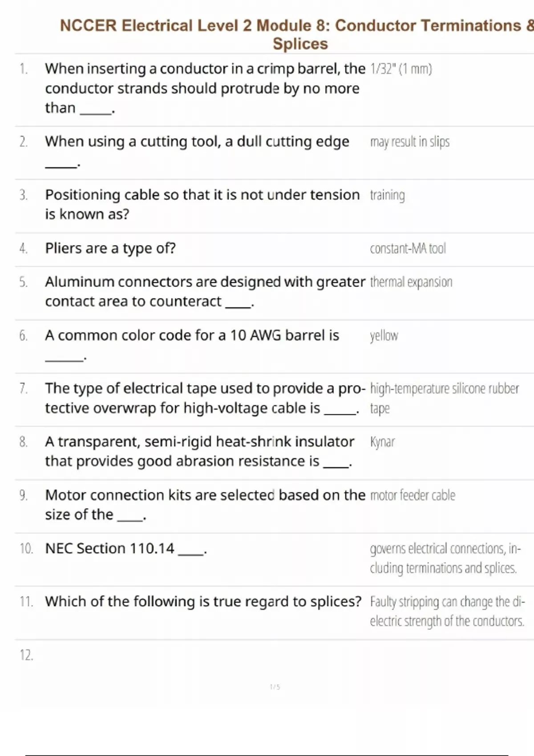
Task: Select the answer 'yellow'
Action: [x=384, y=335]
